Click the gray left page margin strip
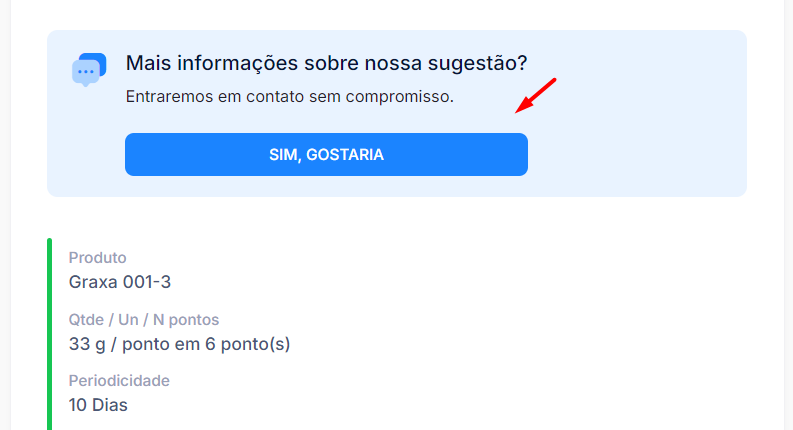793x430 pixels. [x=5, y=215]
